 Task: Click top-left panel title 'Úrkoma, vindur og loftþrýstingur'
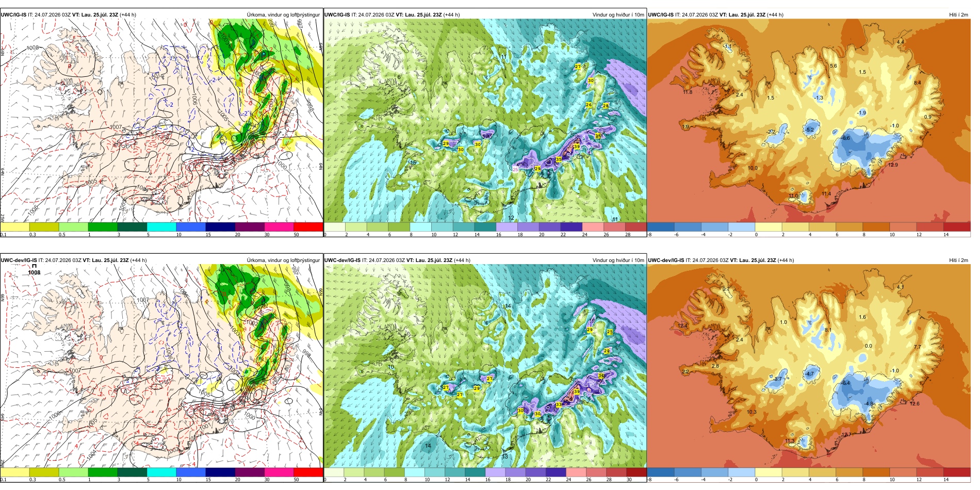point(283,14)
